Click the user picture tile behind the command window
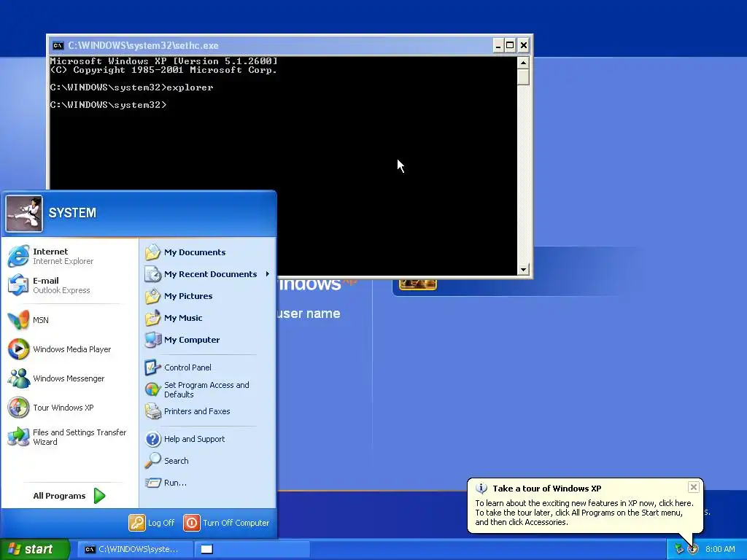Screen dimensions: 747x560 [418, 284]
